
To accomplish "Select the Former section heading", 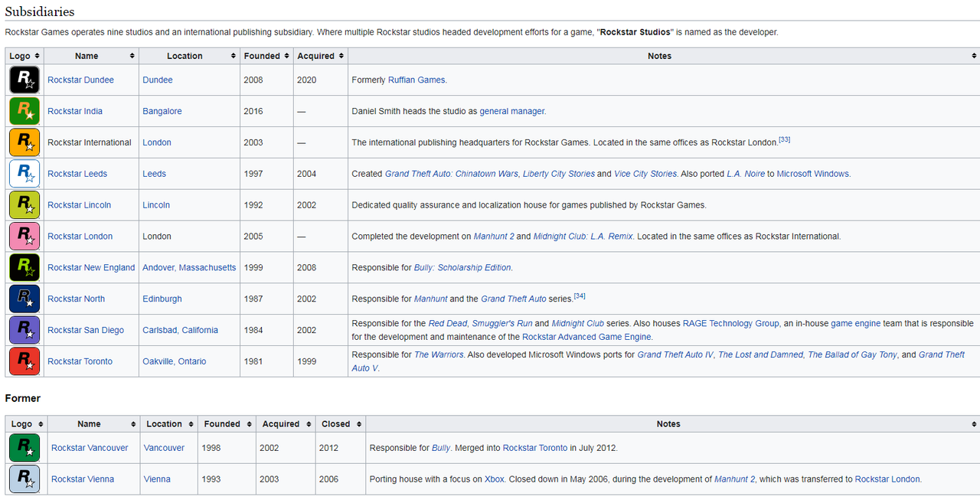I will coord(22,398).
